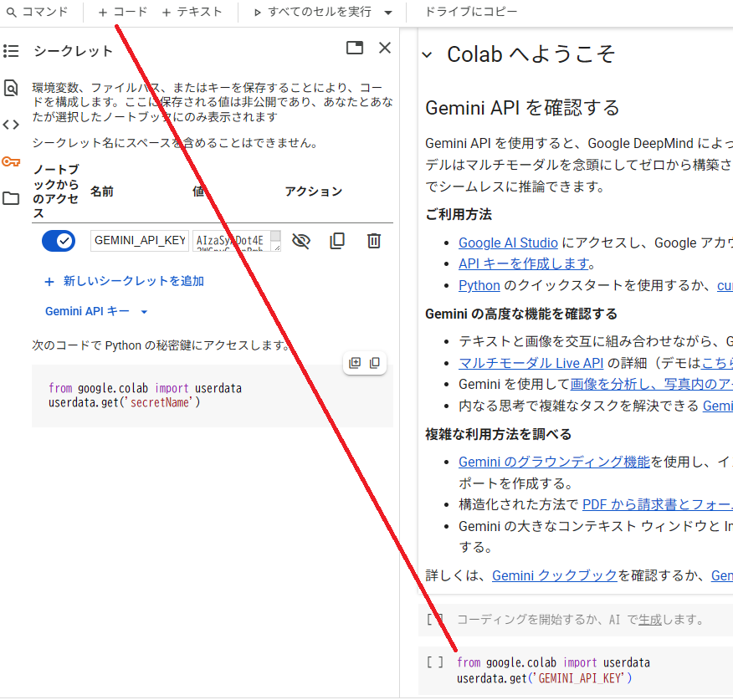Click the 名前 column header
733x700 pixels.
pos(102,192)
